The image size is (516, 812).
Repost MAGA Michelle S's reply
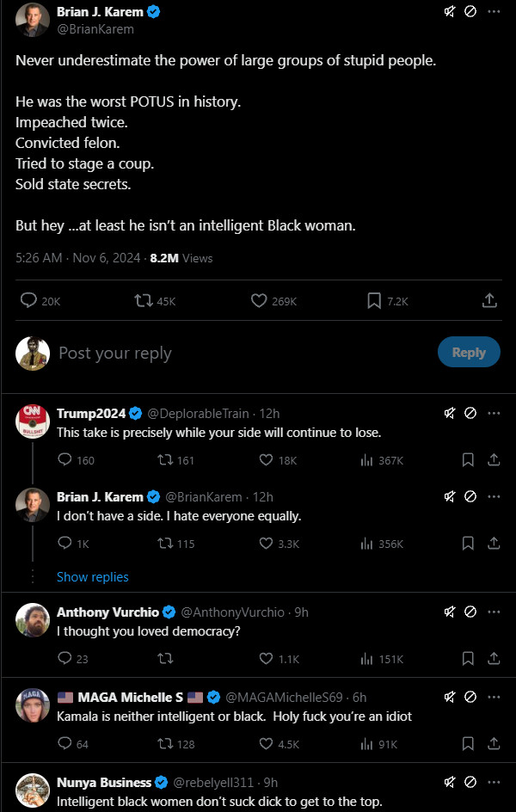pyautogui.click(x=163, y=744)
